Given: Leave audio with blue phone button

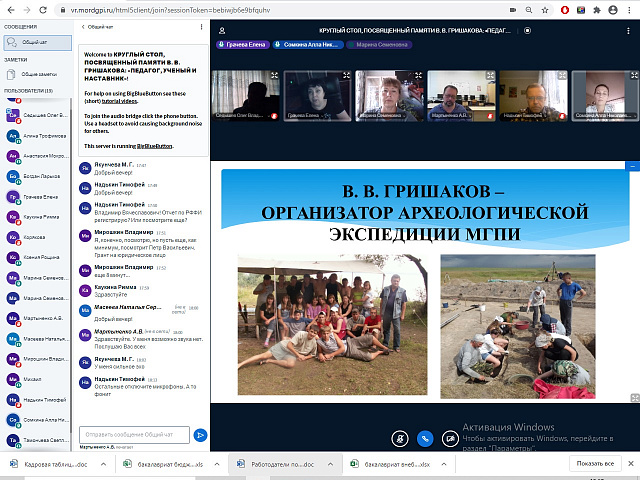Looking at the screenshot, I should [425, 439].
